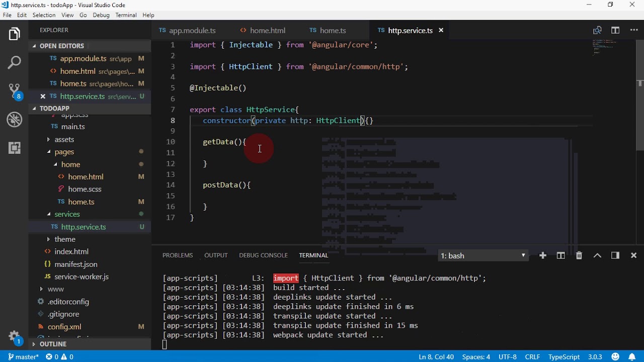Click the editor vertical scrollbar
644x362 pixels.
(640, 96)
